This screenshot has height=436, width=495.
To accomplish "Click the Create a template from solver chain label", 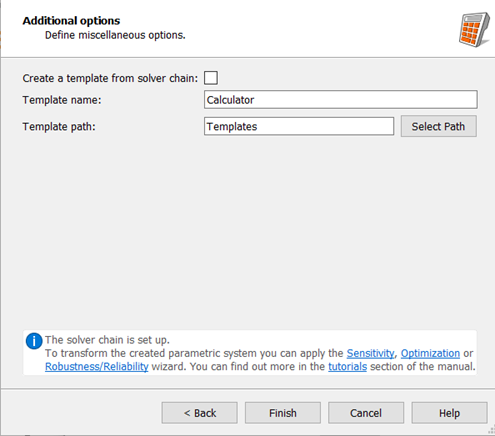I will coord(110,78).
